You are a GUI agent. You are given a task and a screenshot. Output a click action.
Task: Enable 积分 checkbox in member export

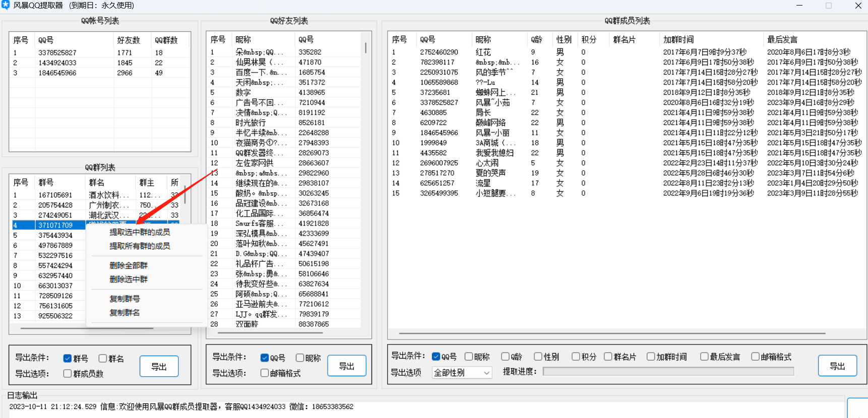click(576, 357)
